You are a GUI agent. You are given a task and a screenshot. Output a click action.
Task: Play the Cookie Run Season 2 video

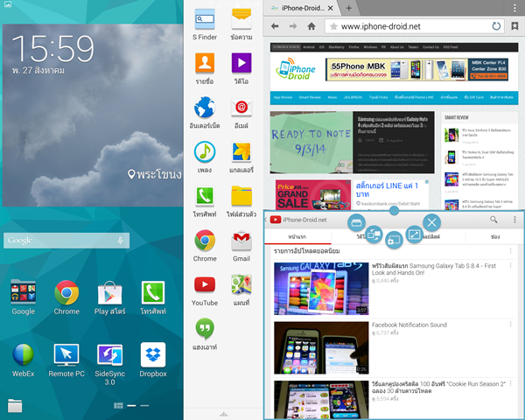[x=321, y=399]
